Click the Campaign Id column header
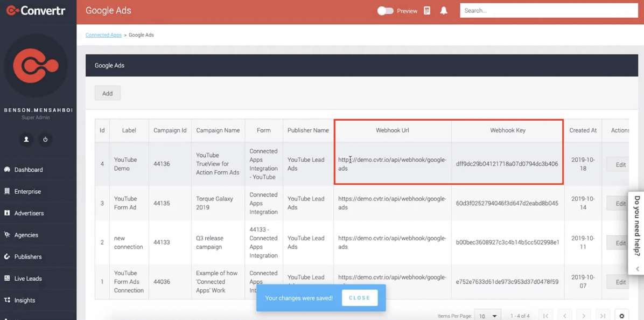The width and height of the screenshot is (644, 320). (170, 130)
